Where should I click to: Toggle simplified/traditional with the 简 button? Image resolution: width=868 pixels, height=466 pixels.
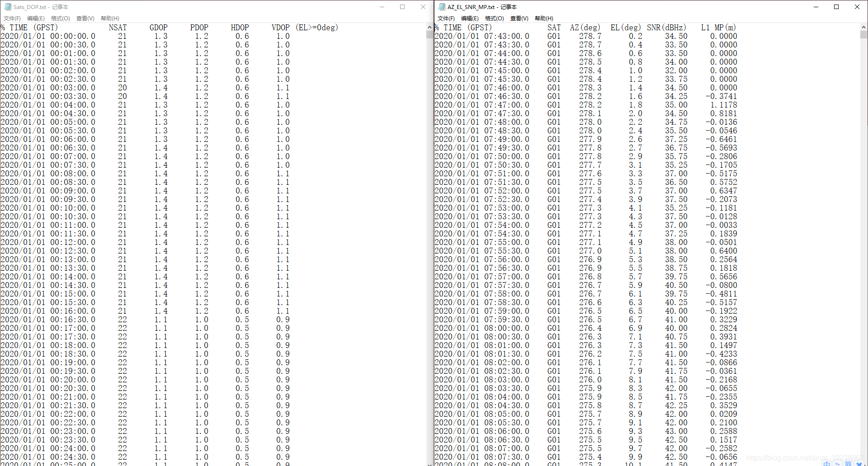tap(848, 464)
